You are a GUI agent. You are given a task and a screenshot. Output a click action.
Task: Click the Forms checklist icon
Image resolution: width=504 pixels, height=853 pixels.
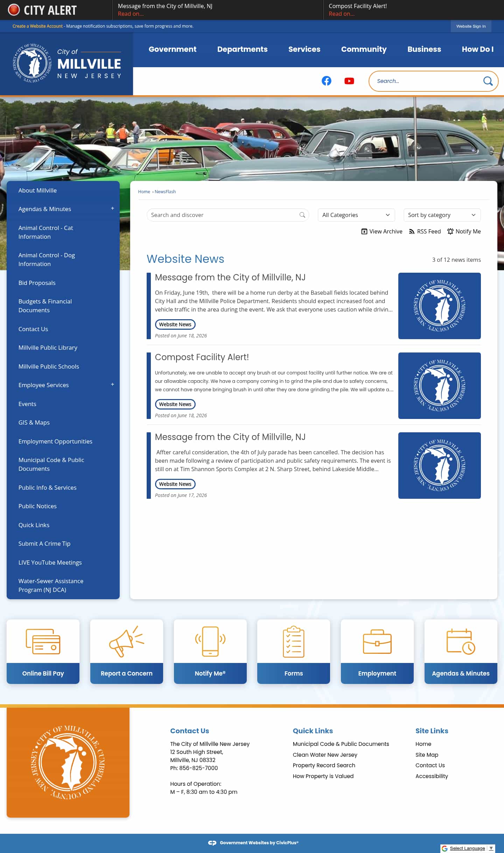click(x=293, y=642)
